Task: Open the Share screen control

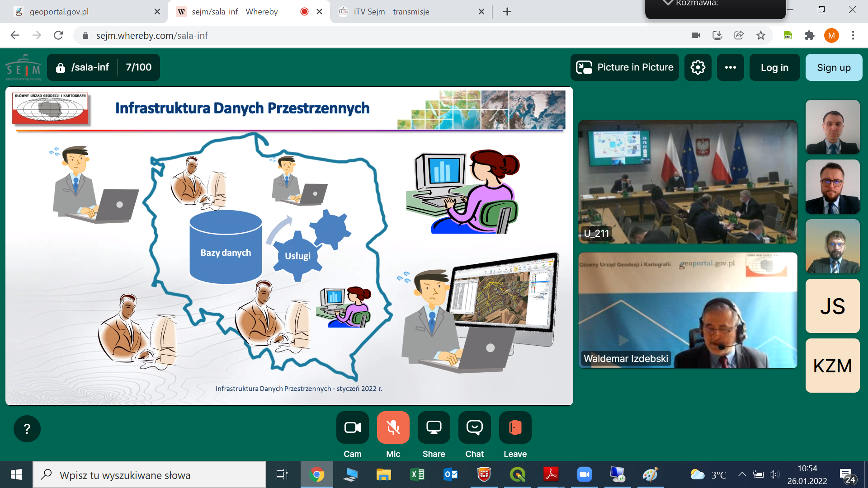Action: click(434, 427)
